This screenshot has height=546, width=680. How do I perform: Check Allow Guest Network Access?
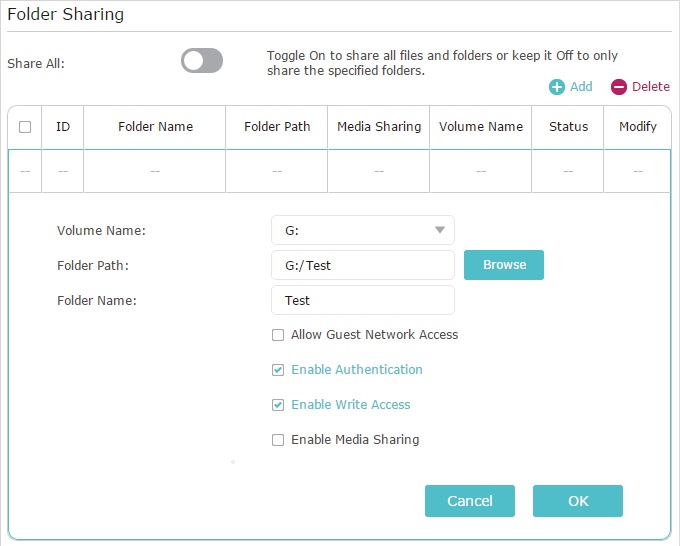pos(278,335)
